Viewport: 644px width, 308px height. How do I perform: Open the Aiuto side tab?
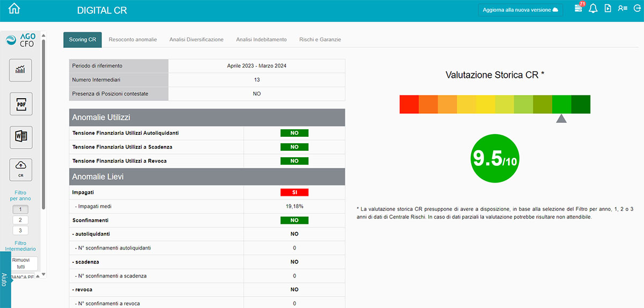click(5, 280)
